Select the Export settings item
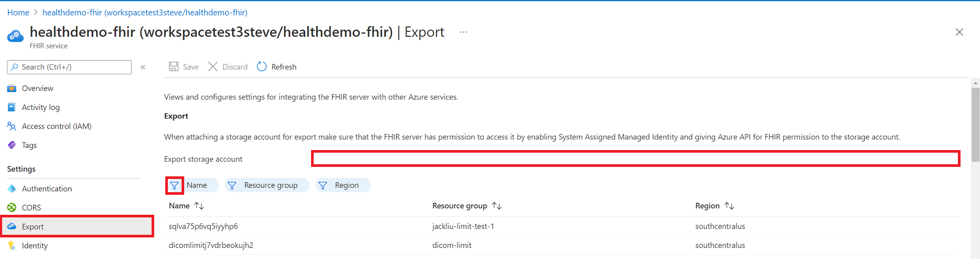This screenshot has width=980, height=259. (x=33, y=227)
